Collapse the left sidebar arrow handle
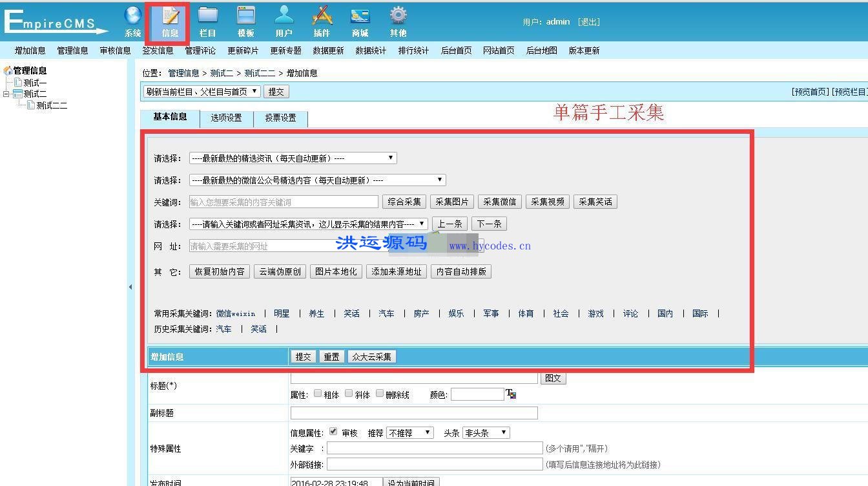The image size is (868, 486). [130, 286]
